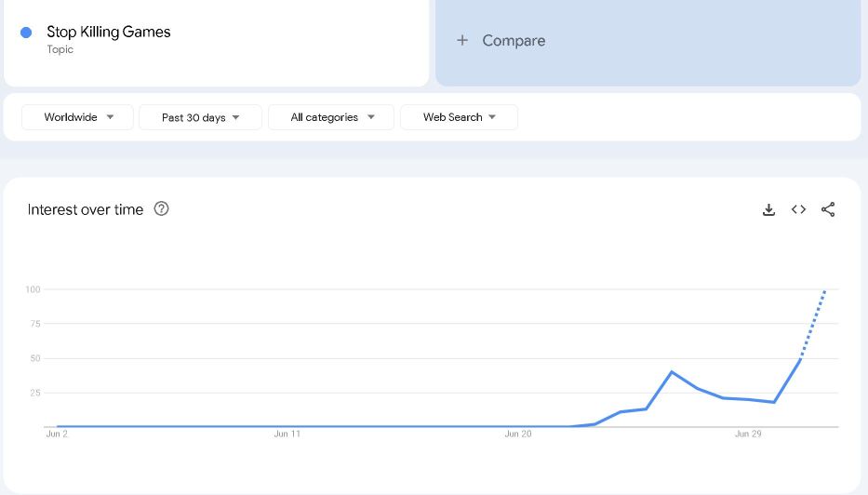868x495 pixels.
Task: Add a comparison term with Compare
Action: point(648,41)
